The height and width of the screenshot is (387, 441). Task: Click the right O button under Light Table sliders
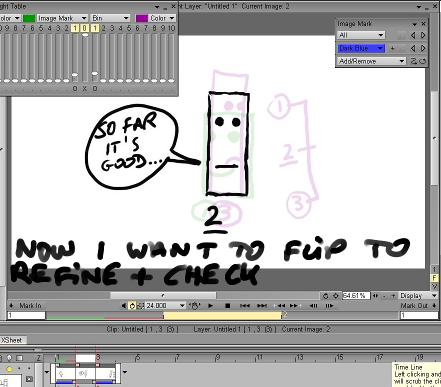click(95, 88)
